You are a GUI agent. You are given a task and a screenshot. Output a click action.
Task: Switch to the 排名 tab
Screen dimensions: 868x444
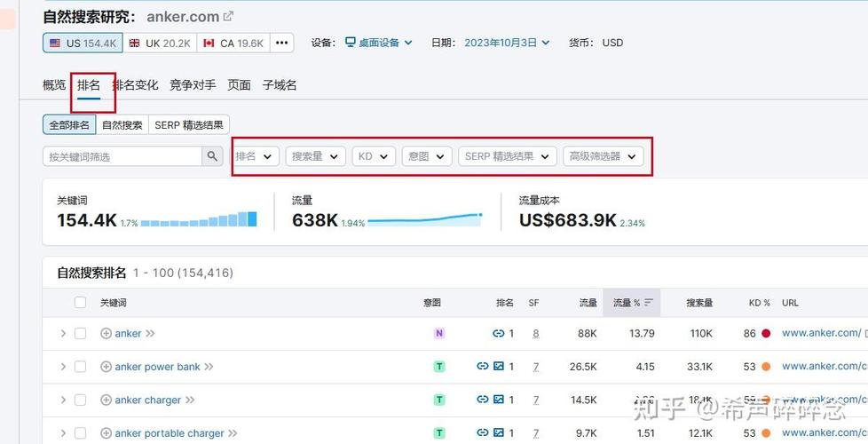pos(89,85)
